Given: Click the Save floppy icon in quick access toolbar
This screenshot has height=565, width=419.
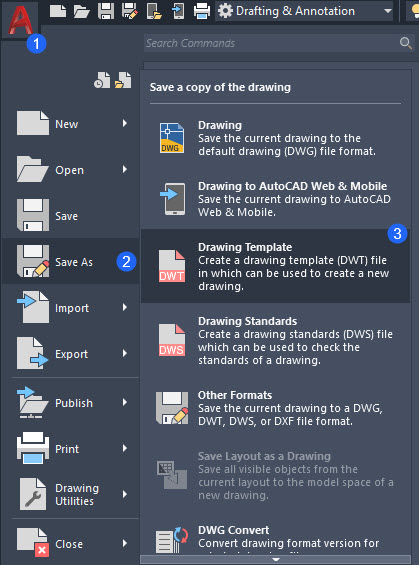Looking at the screenshot, I should (106, 11).
